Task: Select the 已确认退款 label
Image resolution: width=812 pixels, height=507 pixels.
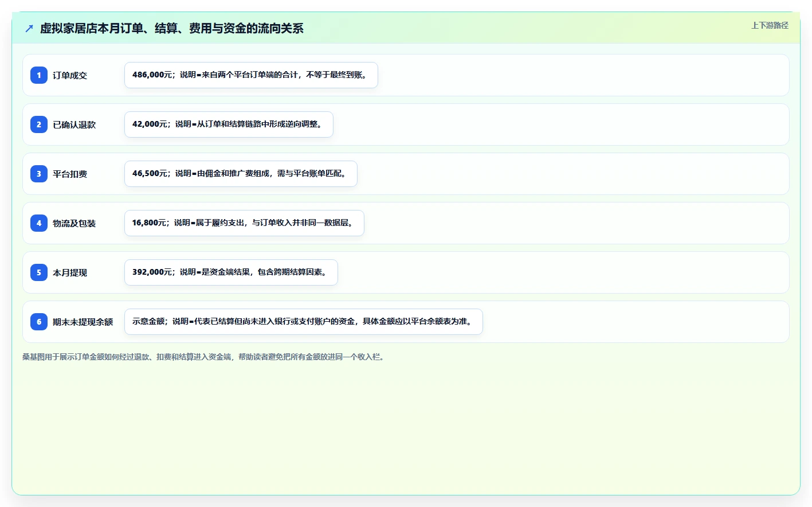Action: click(x=74, y=124)
